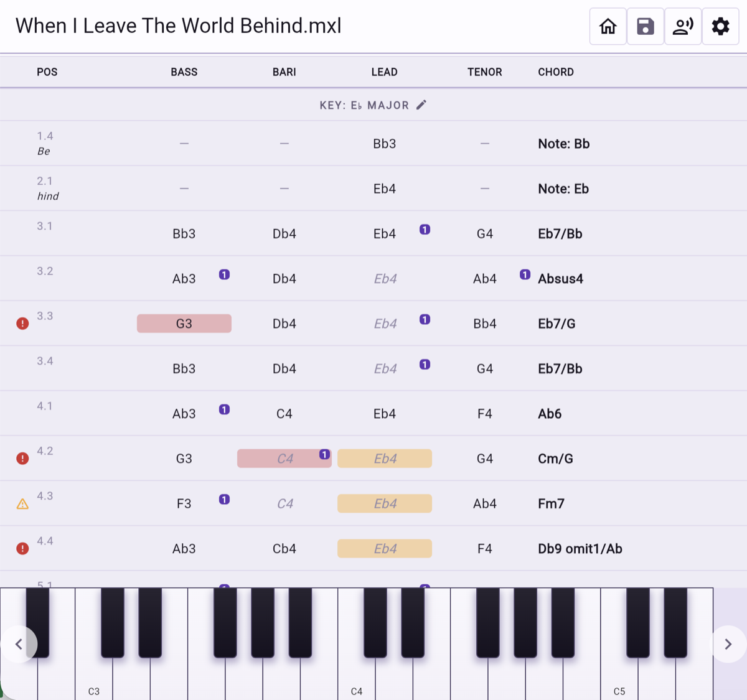
Task: Click the red error icon at row 4.4
Action: pos(22,549)
